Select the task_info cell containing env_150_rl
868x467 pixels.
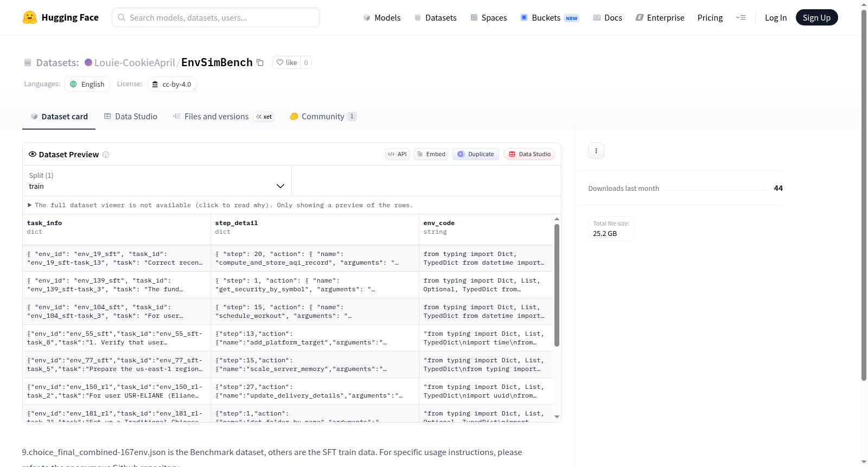pos(117,391)
